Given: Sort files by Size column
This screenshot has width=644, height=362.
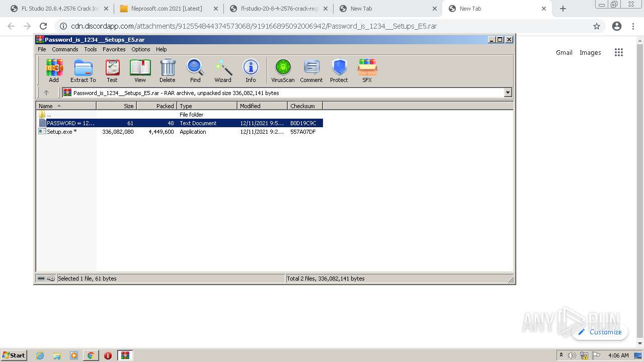Looking at the screenshot, I should (116, 106).
